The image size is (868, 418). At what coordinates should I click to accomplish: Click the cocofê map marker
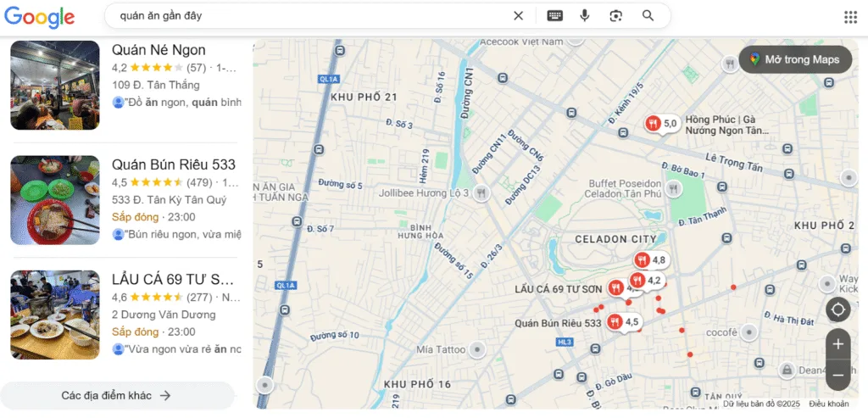pyautogui.click(x=749, y=332)
